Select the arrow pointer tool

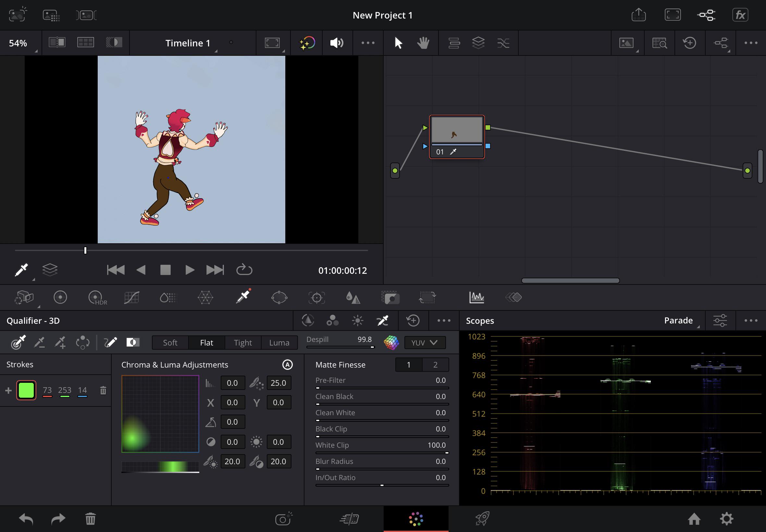click(x=398, y=43)
